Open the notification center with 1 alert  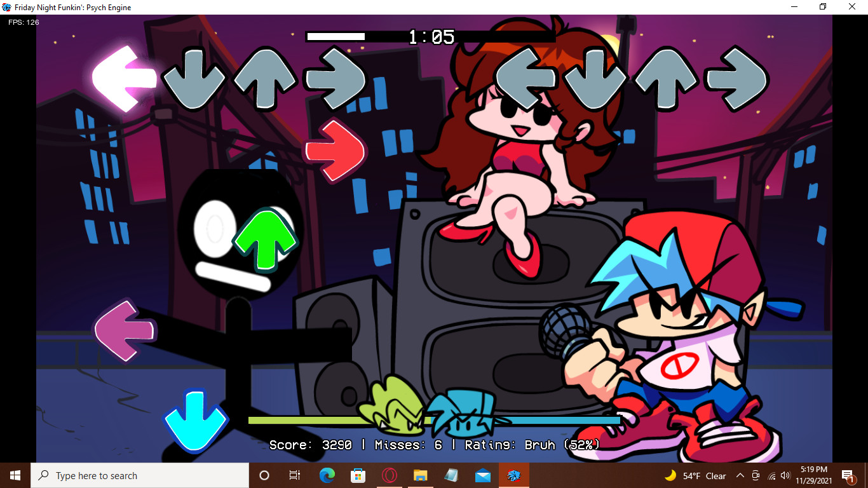[x=848, y=475]
